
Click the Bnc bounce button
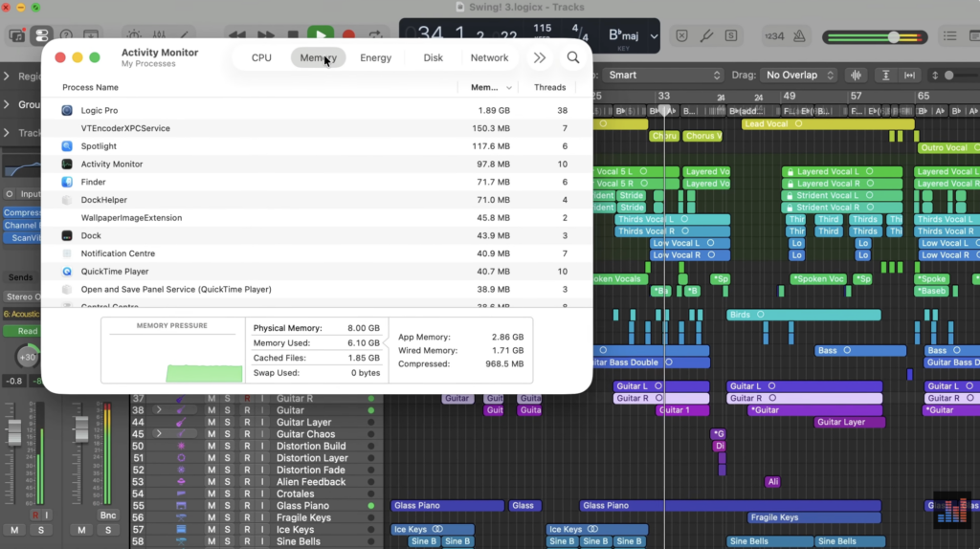point(107,516)
